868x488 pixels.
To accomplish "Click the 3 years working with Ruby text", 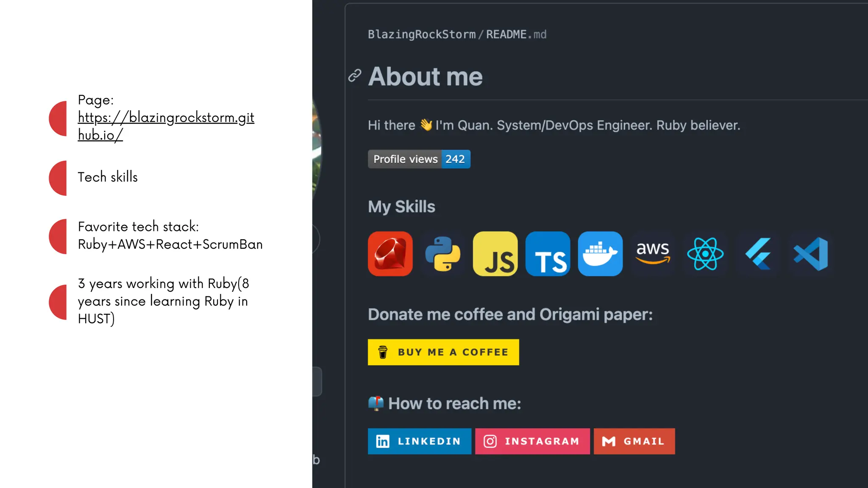I will tap(163, 301).
